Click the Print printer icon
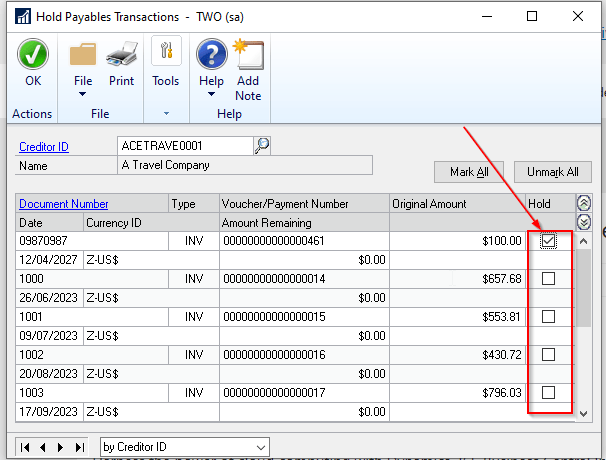 121,55
